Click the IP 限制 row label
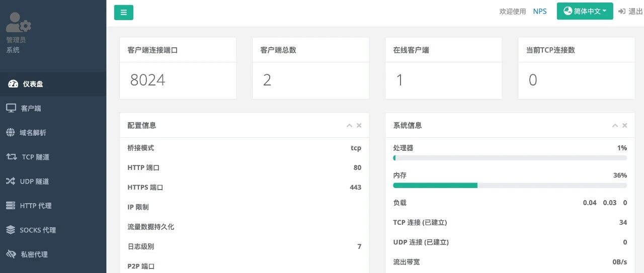This screenshot has width=644, height=273. point(138,207)
